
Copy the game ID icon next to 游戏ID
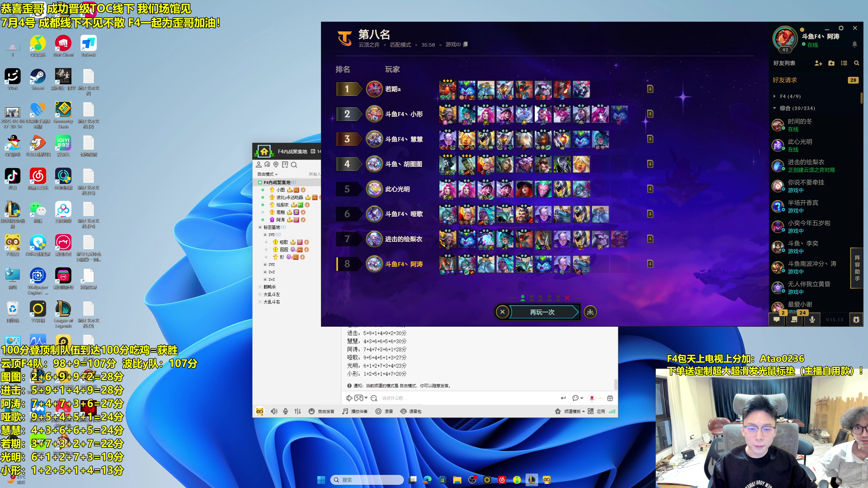tap(465, 44)
